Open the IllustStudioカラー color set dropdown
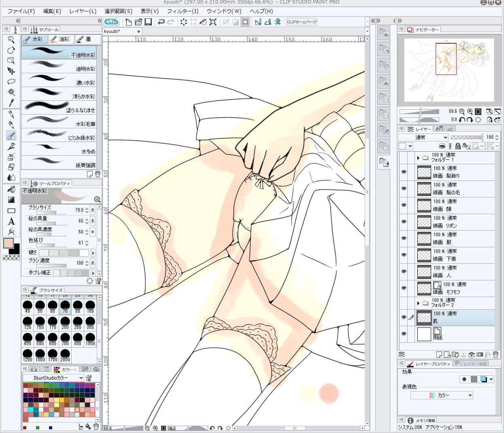Screen dimensions: 504x433 click(53, 378)
